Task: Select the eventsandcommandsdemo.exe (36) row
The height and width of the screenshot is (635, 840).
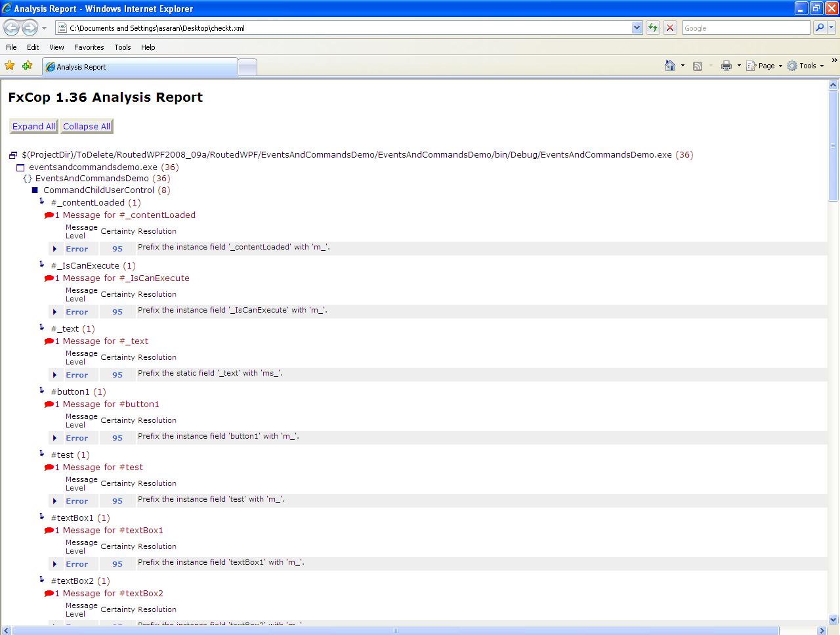Action: (x=104, y=167)
